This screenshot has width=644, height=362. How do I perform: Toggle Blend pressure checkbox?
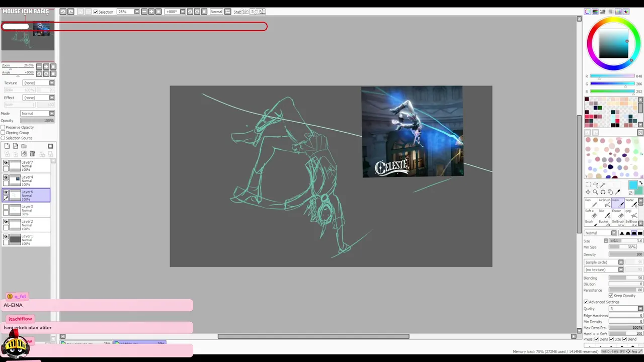point(624,339)
